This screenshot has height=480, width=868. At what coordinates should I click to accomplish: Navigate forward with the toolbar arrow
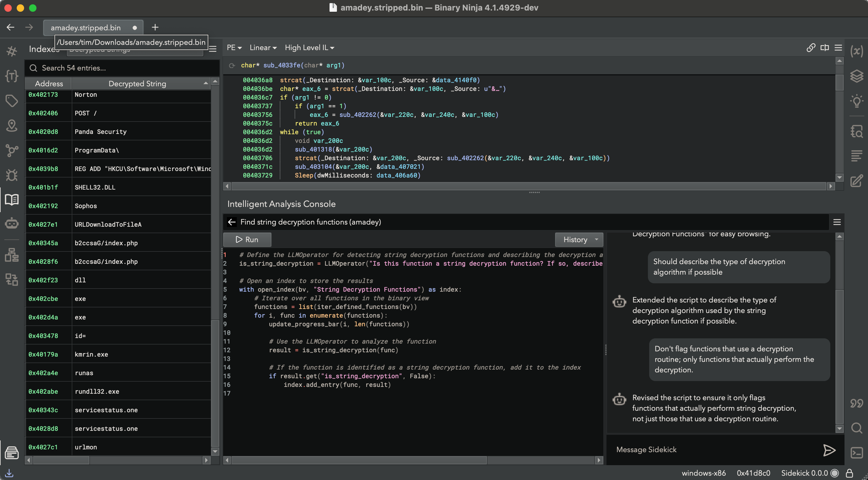[29, 27]
